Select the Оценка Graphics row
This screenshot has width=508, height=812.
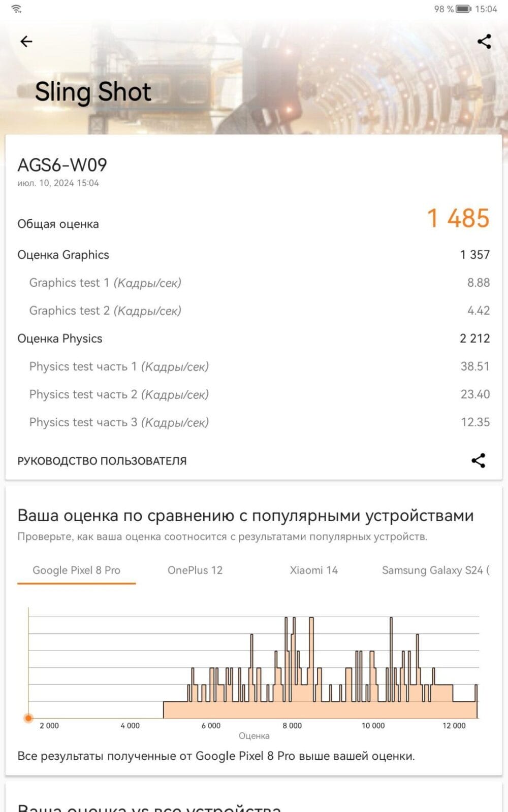253,255
